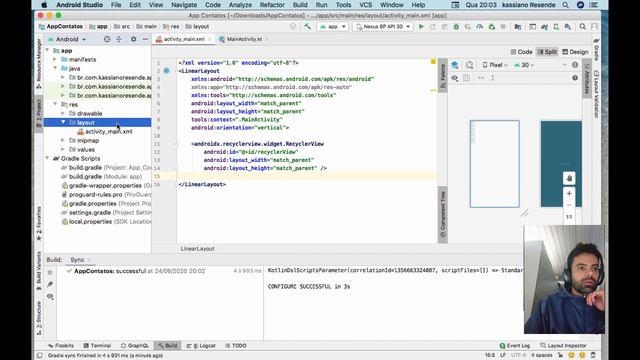The height and width of the screenshot is (360, 640).
Task: Click the Apple menu icon
Action: (44, 5)
